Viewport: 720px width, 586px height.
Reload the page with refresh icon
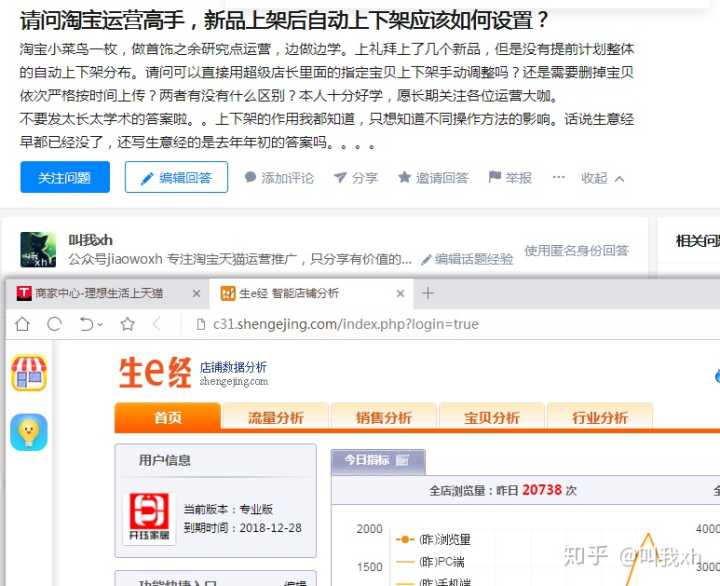pyautogui.click(x=55, y=324)
